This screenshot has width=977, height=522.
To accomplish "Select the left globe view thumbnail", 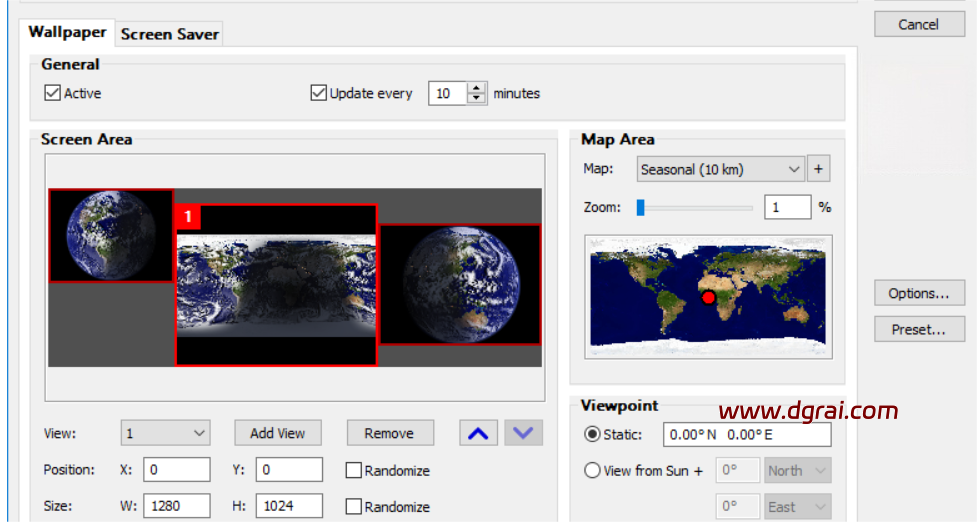I will pyautogui.click(x=111, y=235).
